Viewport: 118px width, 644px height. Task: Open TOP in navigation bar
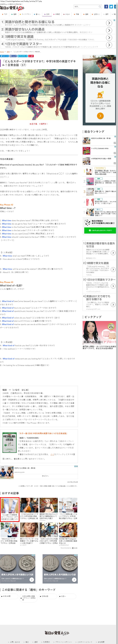[x=5, y=14]
